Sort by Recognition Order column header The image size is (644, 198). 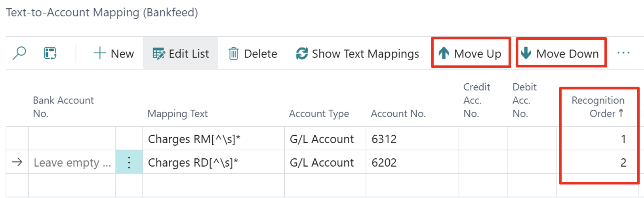coord(598,107)
